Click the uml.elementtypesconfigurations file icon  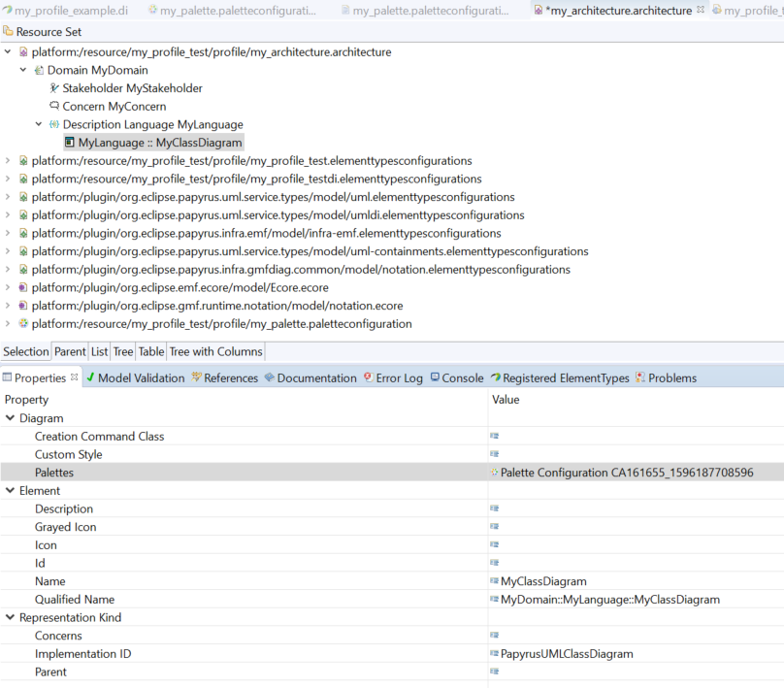pos(23,197)
